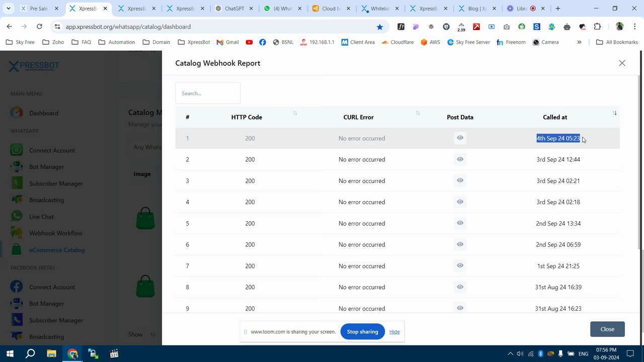View post data for row 1

click(x=460, y=138)
